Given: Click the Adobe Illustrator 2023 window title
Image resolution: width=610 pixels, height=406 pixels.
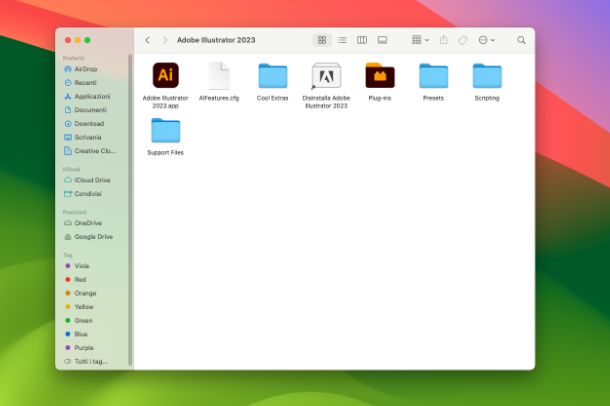Looking at the screenshot, I should point(216,40).
